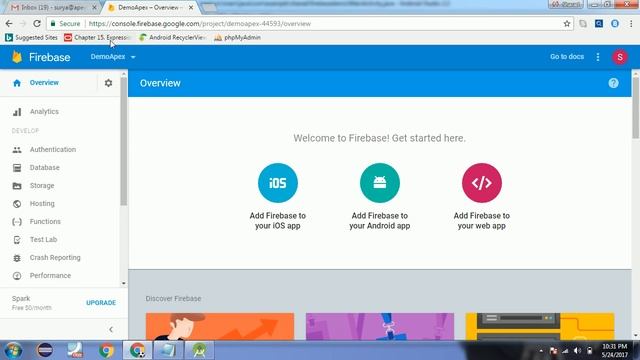Viewport: 640px width, 360px height.
Task: Reload the page in Chrome
Action: coord(37,24)
